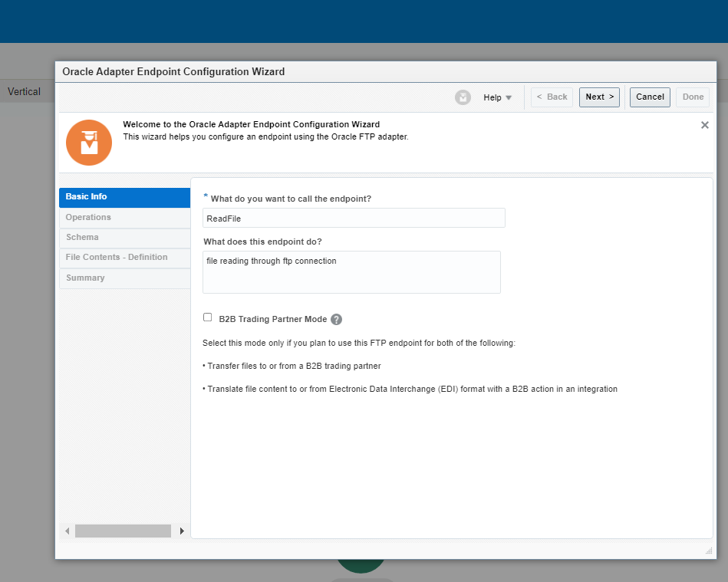Open help for B2B Trading Partner Mode
728x582 pixels.
coord(336,319)
